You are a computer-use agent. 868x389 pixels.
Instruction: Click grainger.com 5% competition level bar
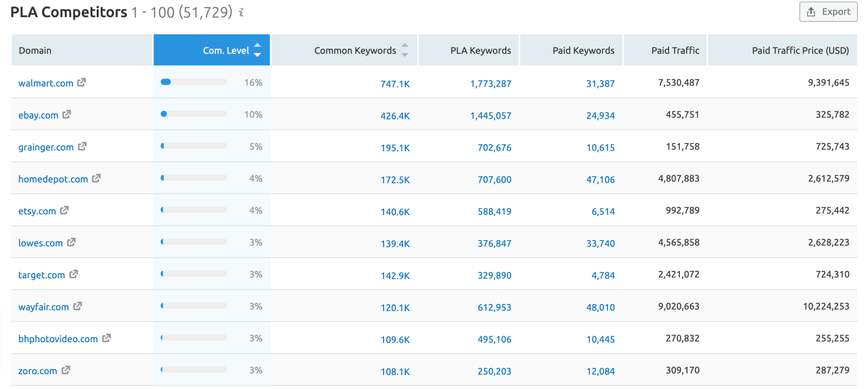[194, 146]
